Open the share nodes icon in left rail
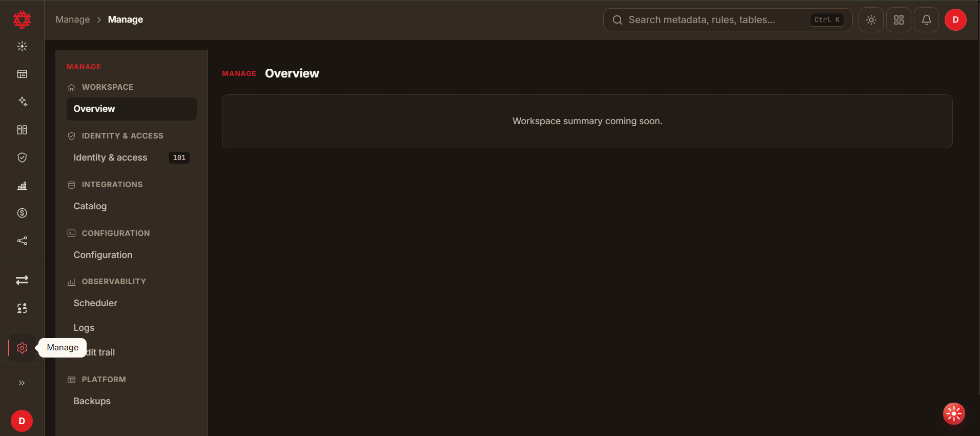This screenshot has height=436, width=980. pos(22,241)
